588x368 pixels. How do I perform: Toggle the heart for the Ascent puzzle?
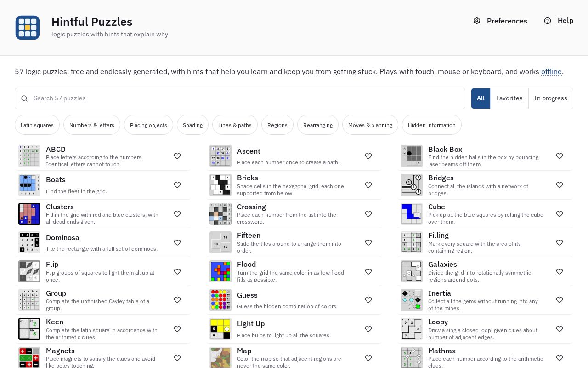click(368, 156)
